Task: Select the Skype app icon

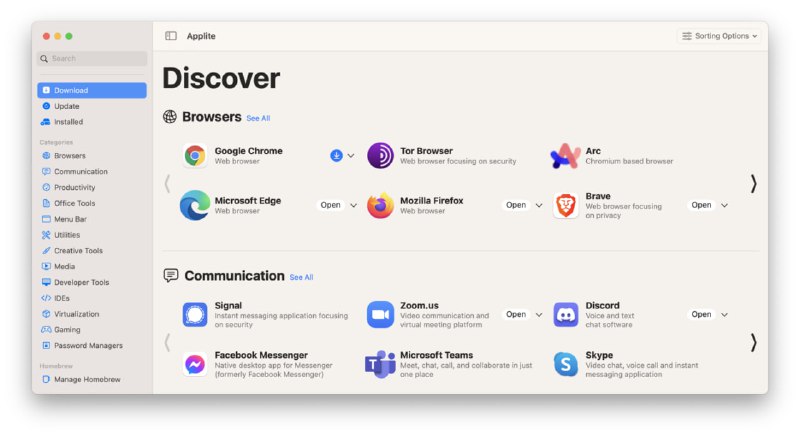Action: pos(566,364)
